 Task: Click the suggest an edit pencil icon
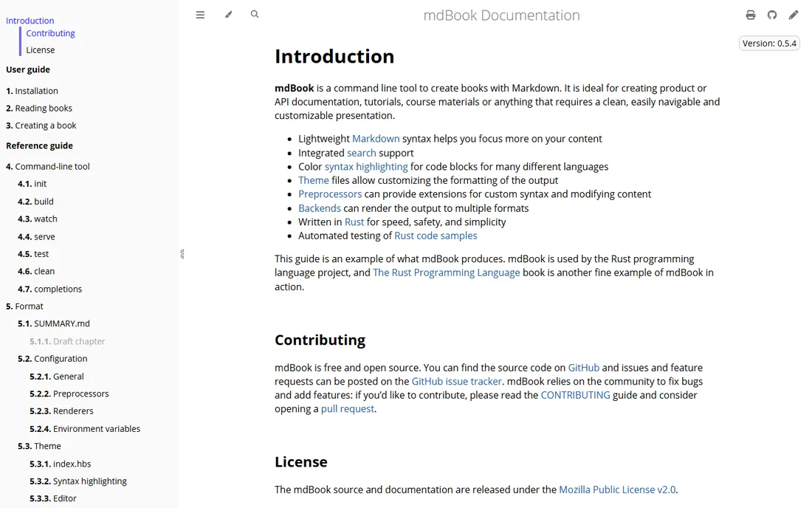click(794, 15)
